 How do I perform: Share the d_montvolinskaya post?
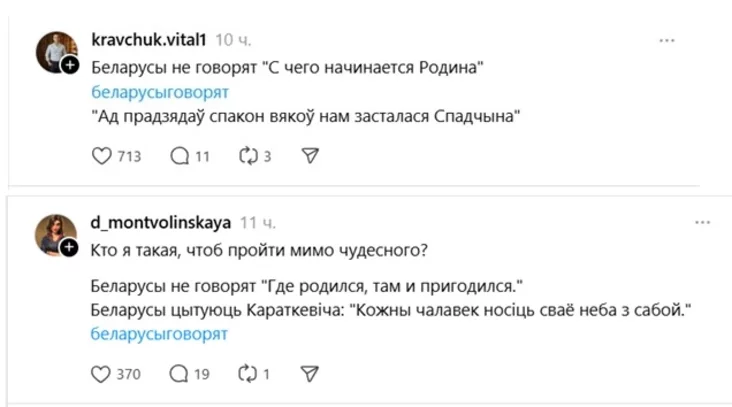pos(310,374)
